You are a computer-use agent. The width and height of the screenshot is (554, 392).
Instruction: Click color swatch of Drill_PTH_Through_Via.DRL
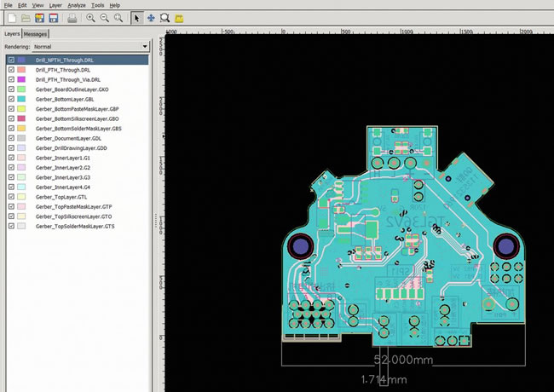21,79
